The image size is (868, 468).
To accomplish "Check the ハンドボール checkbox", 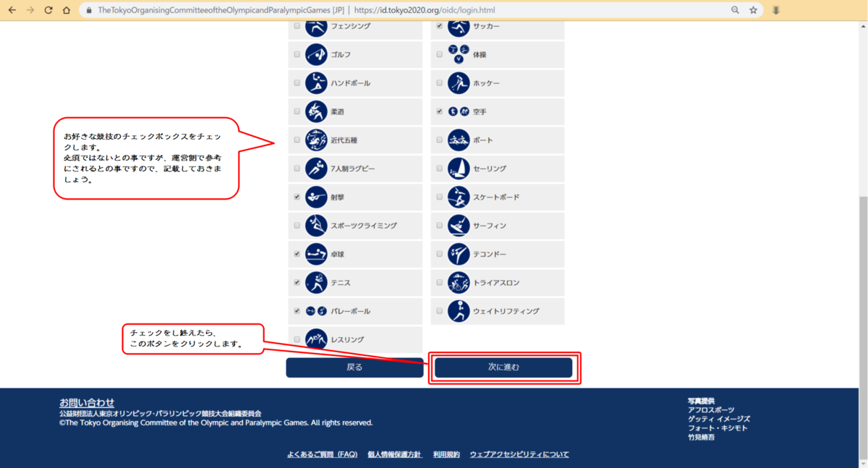I will 297,83.
